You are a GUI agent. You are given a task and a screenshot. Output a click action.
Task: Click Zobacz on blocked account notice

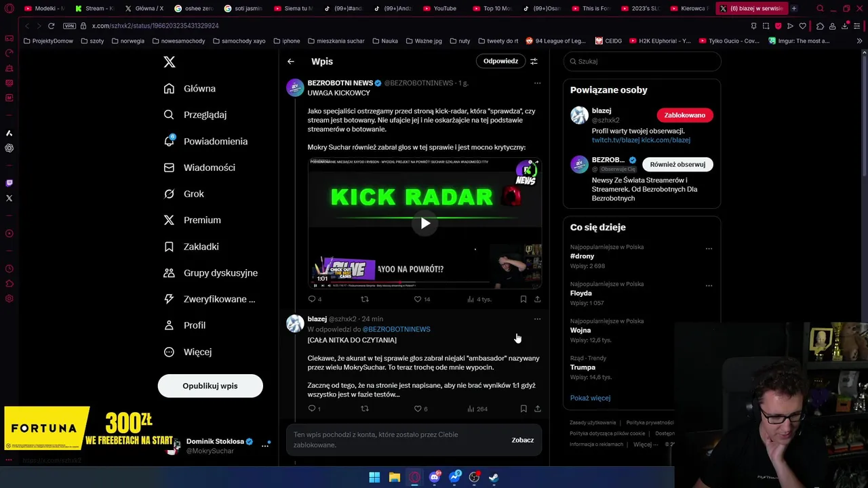(x=523, y=440)
